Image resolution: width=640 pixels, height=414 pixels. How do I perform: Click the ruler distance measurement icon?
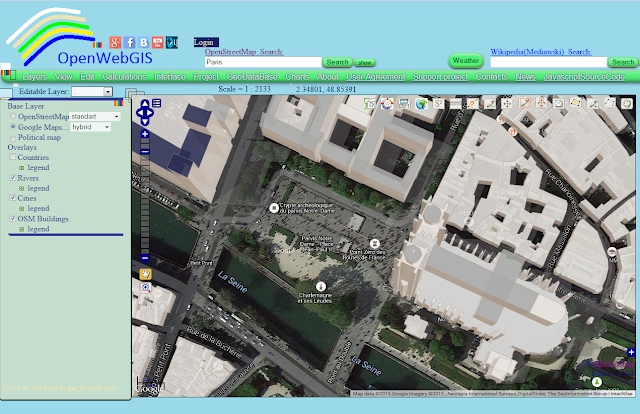(x=456, y=104)
